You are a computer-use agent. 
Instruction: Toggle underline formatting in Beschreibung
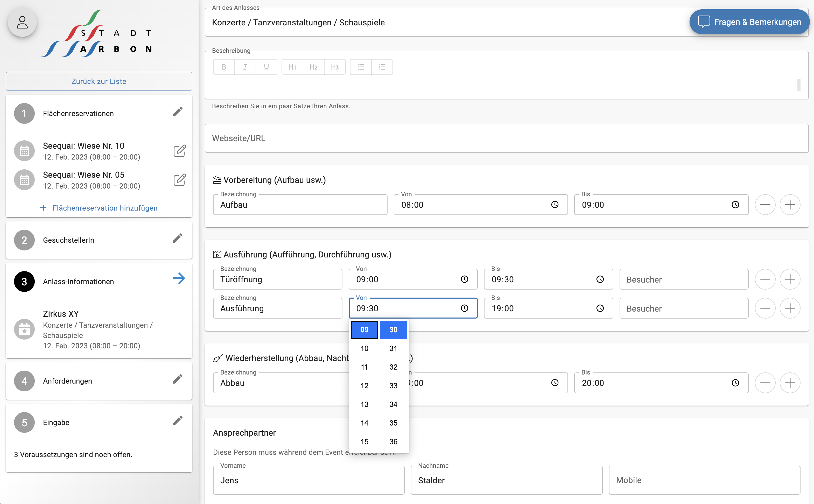pos(266,67)
